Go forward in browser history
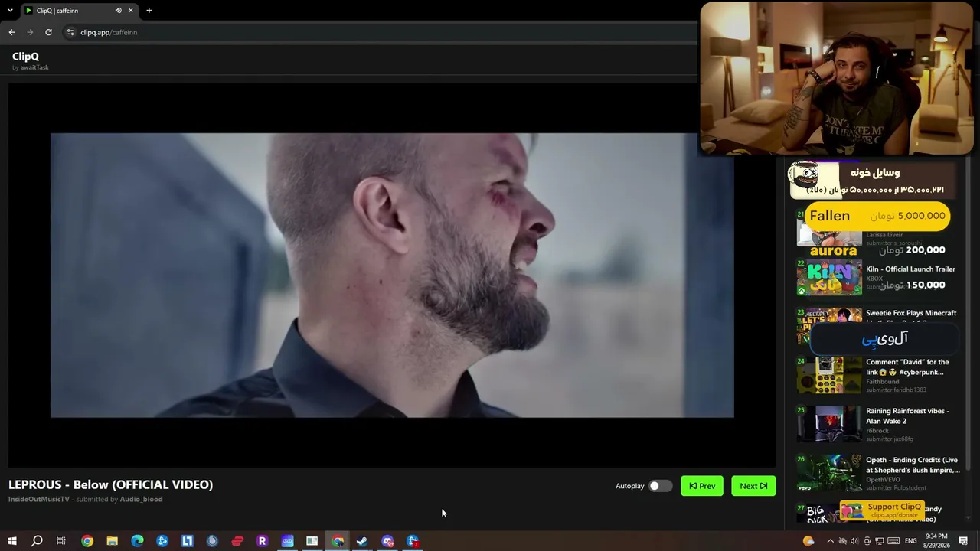Screen dimensions: 980x551 point(30,32)
